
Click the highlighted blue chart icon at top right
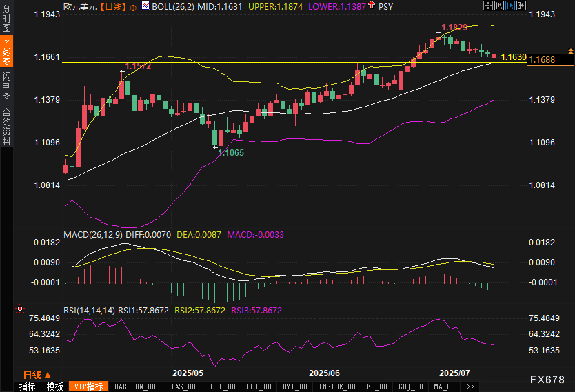(x=510, y=6)
